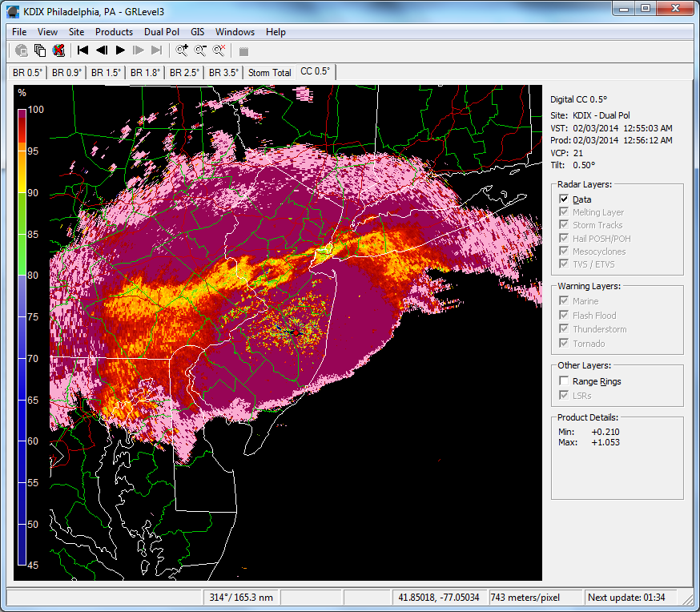Toggle the LSRs checkbox
Screen dimensions: 700x612
[x=564, y=395]
